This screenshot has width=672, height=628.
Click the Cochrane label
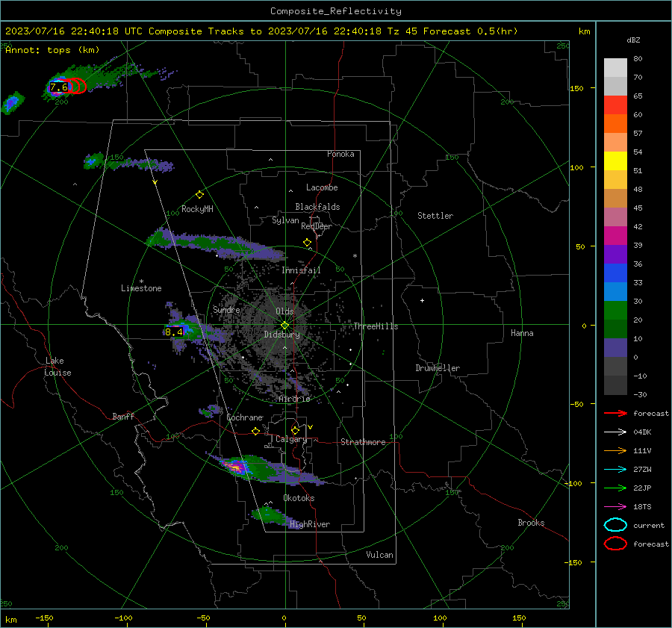[x=244, y=417]
